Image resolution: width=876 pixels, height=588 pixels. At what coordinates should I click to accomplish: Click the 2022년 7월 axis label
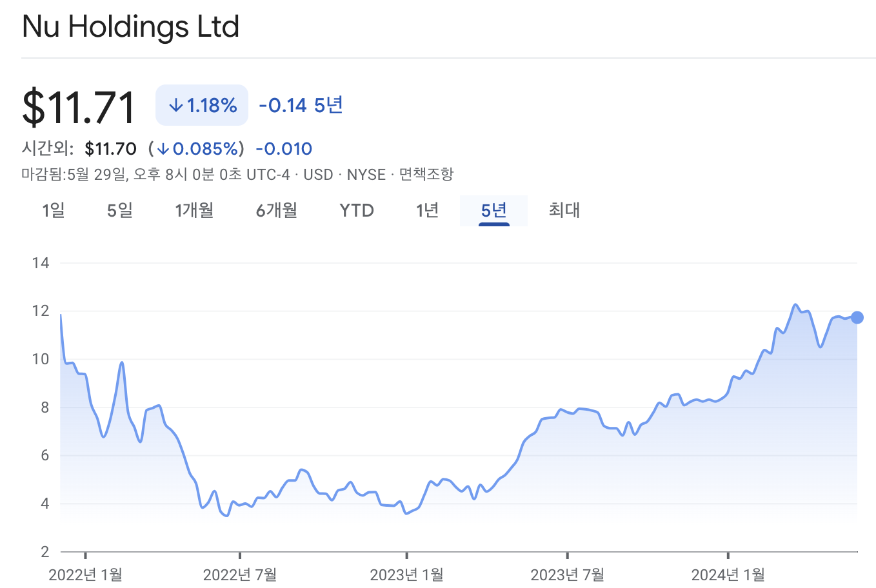coord(240,574)
